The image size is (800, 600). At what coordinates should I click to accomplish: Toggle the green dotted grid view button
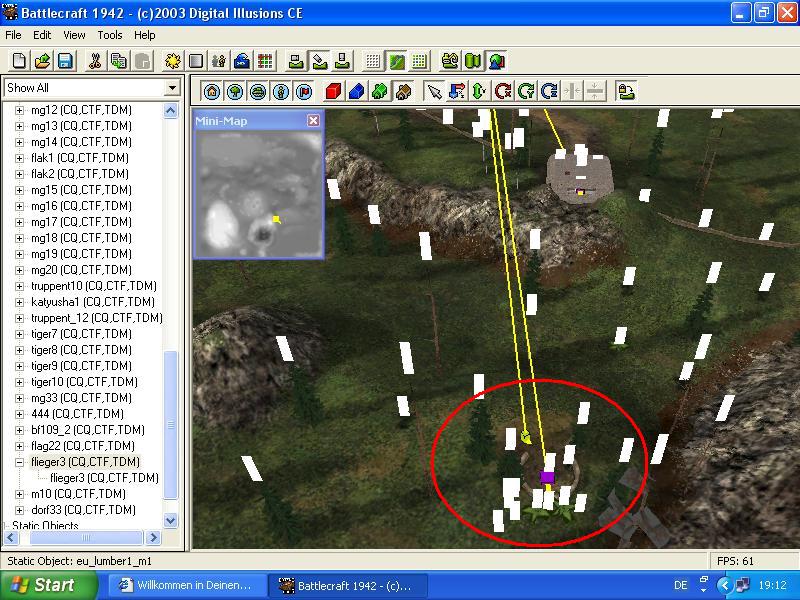pos(419,61)
